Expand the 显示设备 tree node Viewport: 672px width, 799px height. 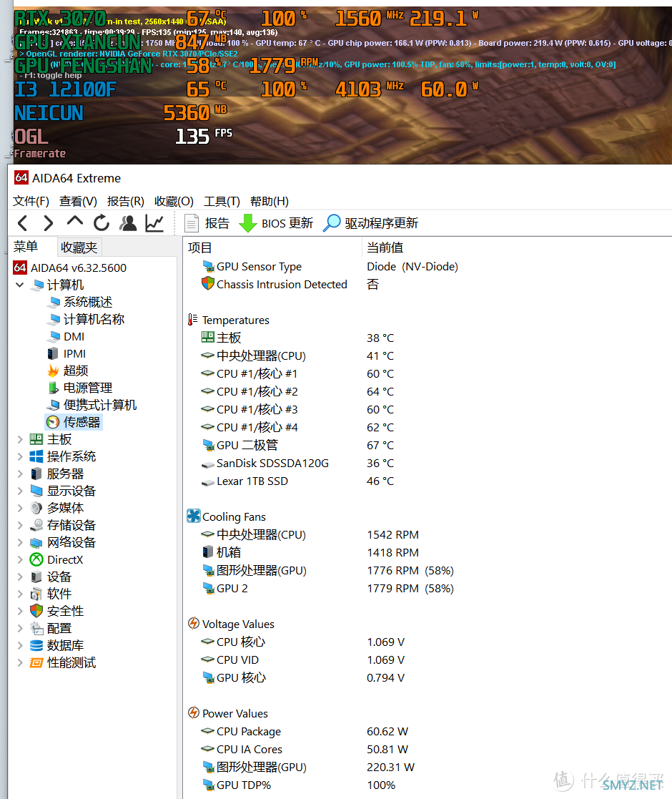point(20,491)
